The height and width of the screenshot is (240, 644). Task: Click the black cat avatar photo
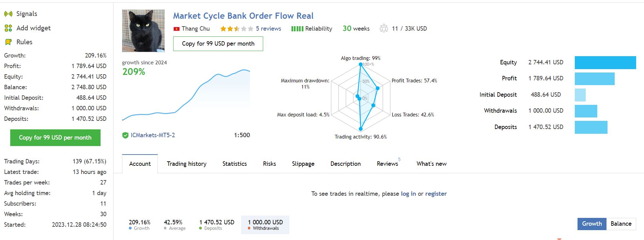(x=143, y=31)
